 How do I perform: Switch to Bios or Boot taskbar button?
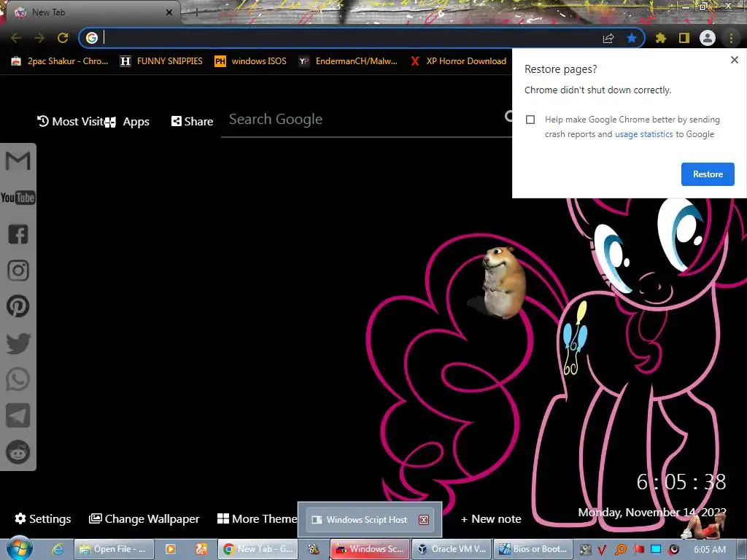(x=533, y=549)
